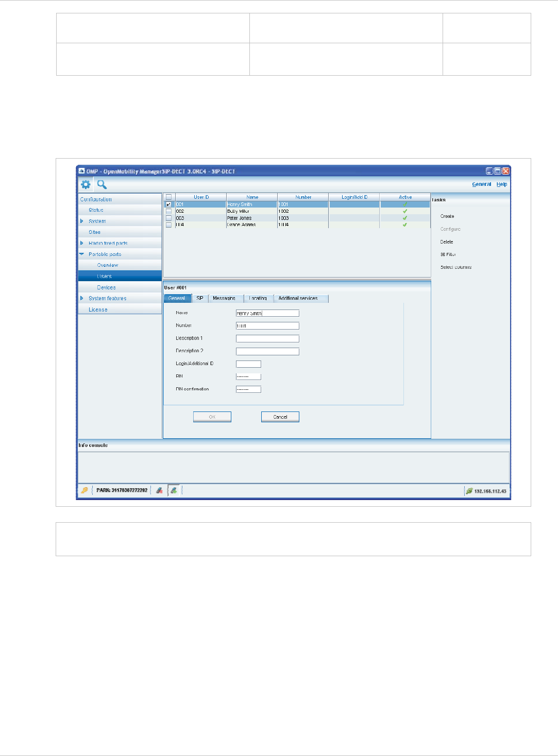Switch to the Locating tab
558x756 pixels.
[x=258, y=298]
